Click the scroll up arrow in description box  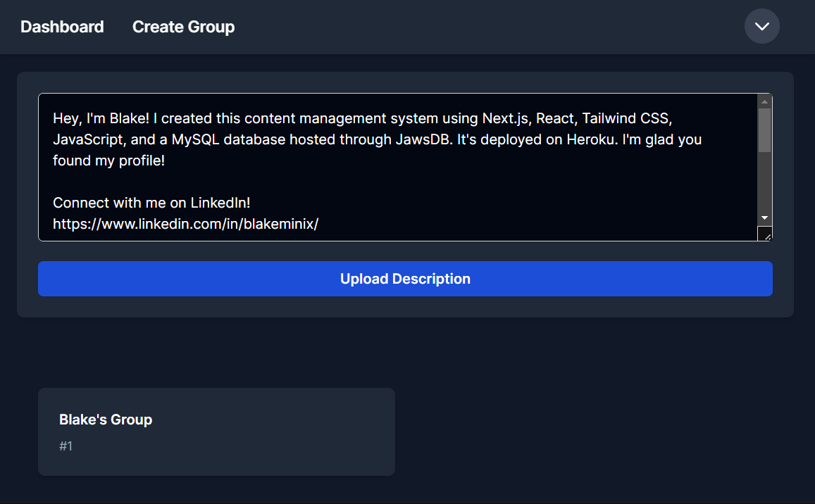pos(764,101)
